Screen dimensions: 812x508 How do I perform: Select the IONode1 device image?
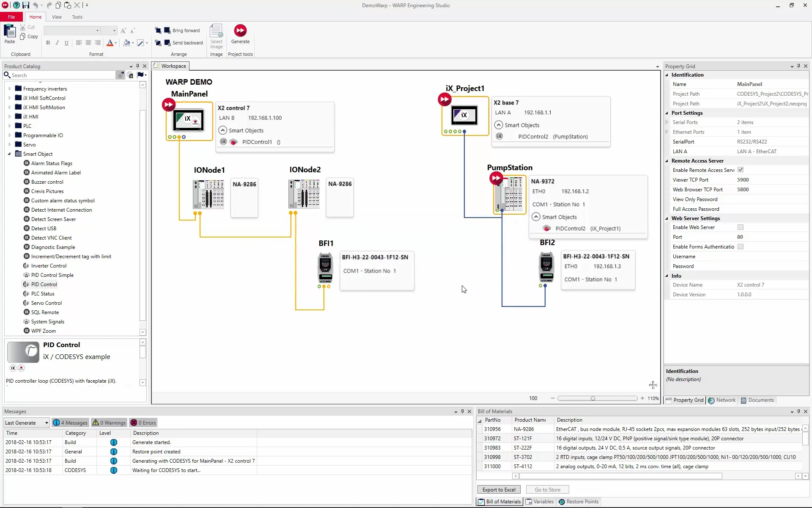pos(208,194)
